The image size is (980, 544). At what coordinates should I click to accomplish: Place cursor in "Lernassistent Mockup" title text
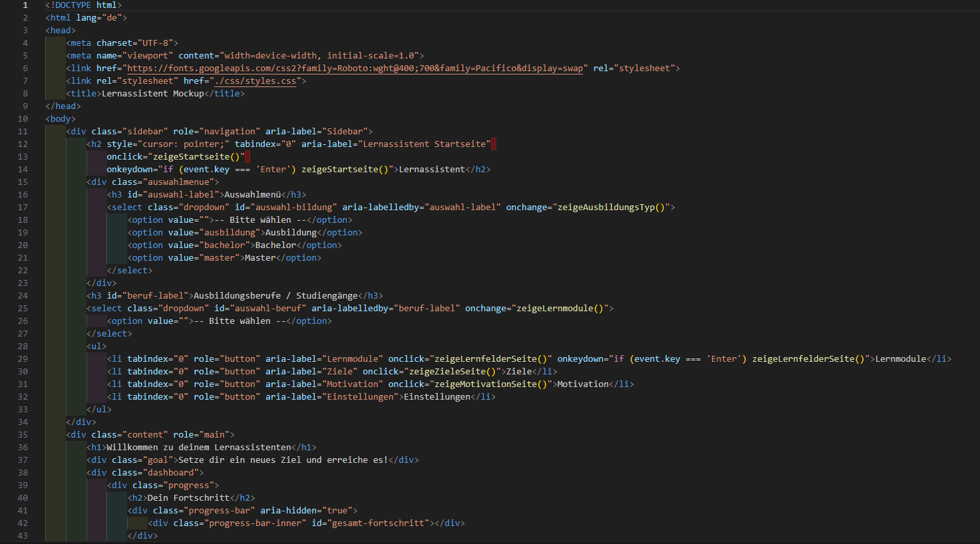tap(152, 94)
